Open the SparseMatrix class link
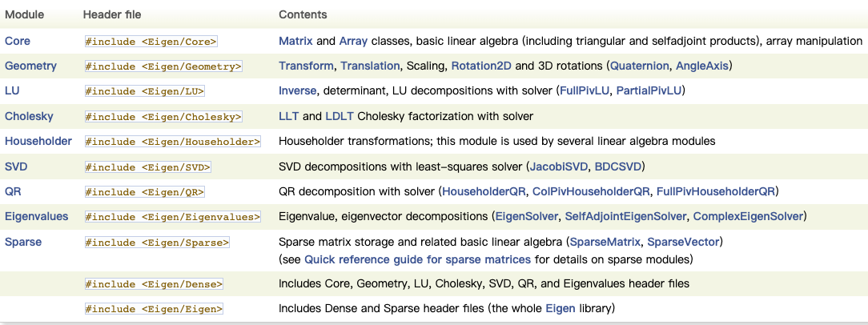The width and height of the screenshot is (868, 325). (x=605, y=241)
